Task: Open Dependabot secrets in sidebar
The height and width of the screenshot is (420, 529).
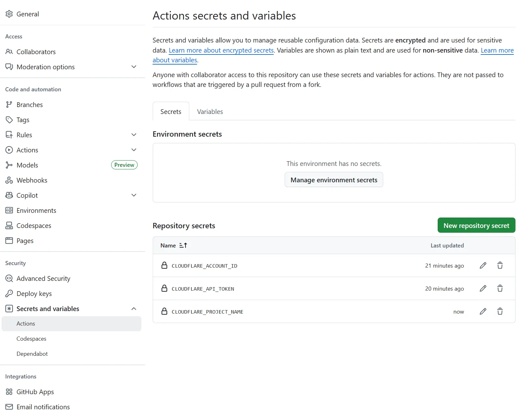Action: tap(32, 354)
